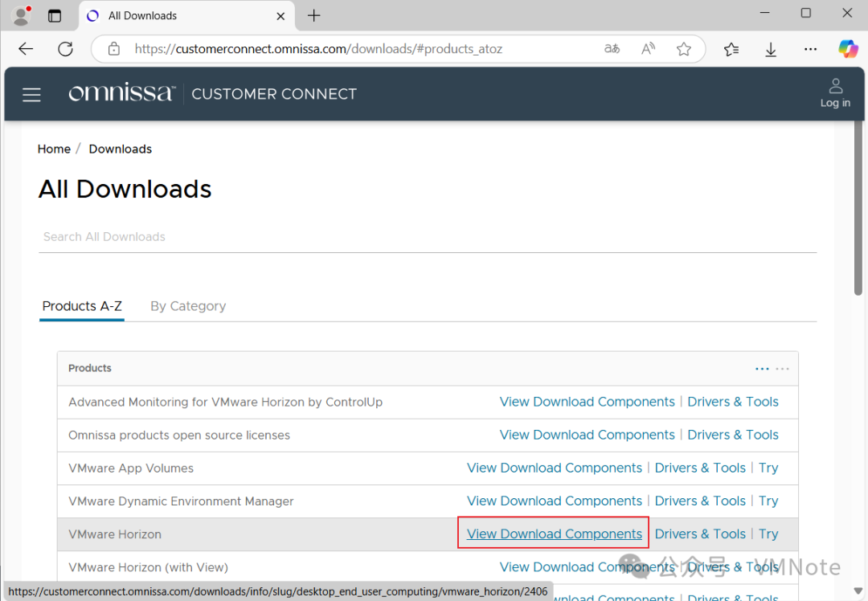Open the tab actions menu icon
Viewport: 868px width, 601px height.
(55, 15)
